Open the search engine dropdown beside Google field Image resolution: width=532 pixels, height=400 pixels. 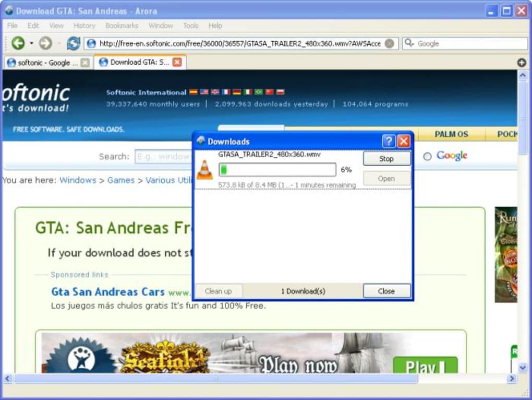409,44
